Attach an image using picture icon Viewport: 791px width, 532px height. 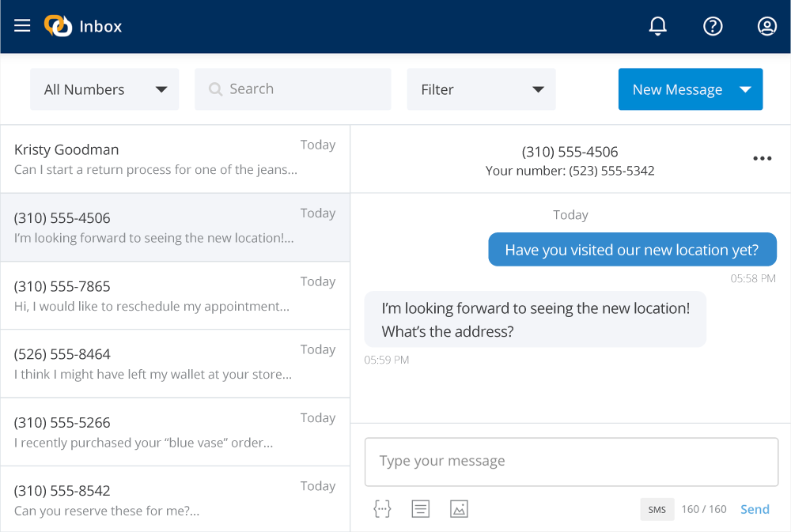tap(459, 509)
